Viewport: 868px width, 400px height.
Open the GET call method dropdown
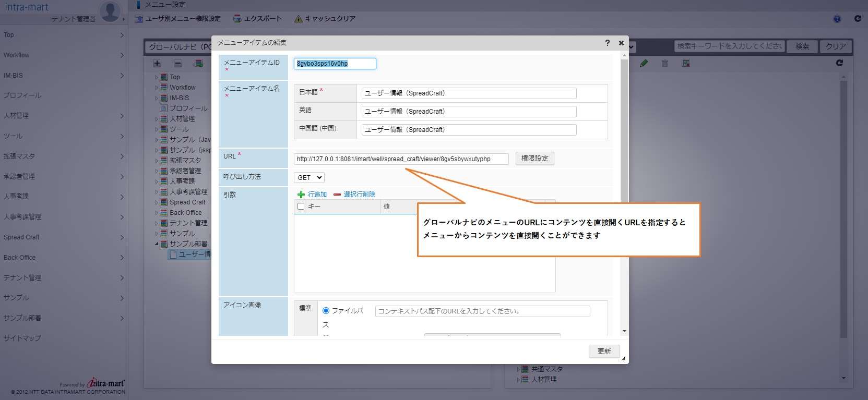click(309, 178)
